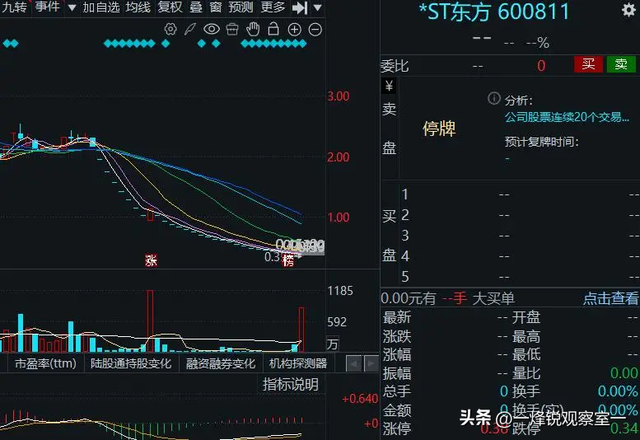The image size is (640, 440).
Task: Select the hand pan tool
Action: click(253, 29)
